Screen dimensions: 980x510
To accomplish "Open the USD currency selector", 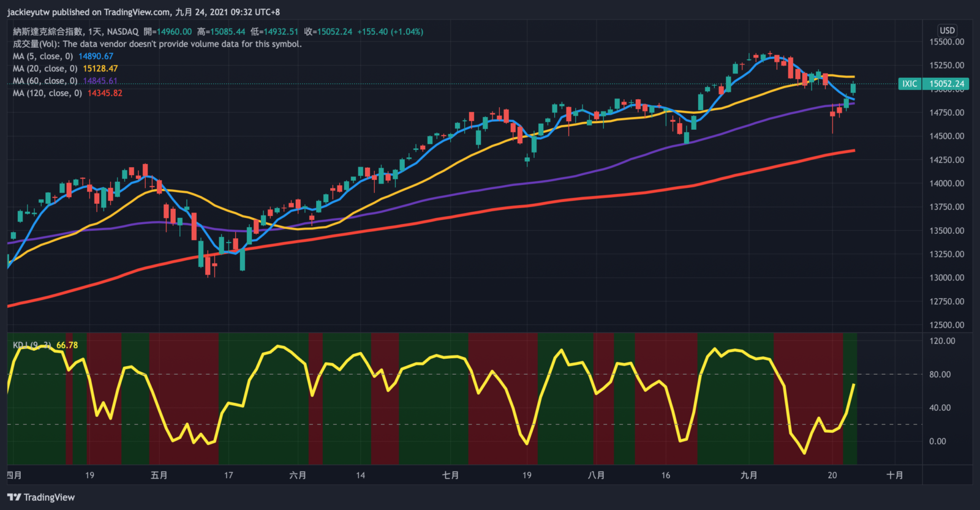I will (947, 31).
